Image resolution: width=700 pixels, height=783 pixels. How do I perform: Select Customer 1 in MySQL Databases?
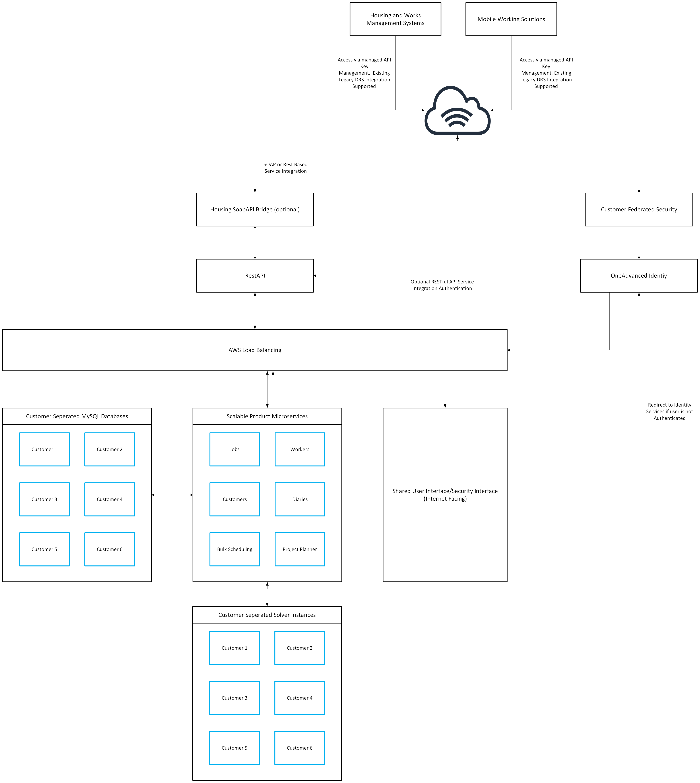click(44, 449)
